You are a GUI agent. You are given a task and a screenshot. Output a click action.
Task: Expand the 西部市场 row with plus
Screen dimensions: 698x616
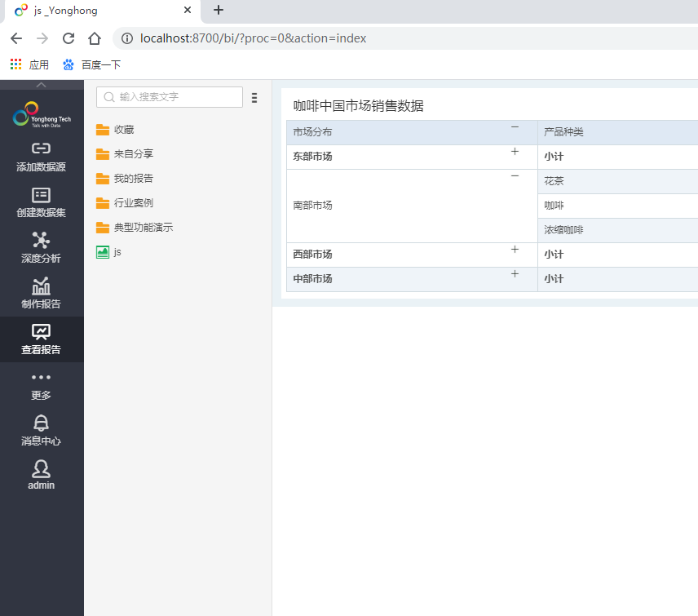[515, 250]
